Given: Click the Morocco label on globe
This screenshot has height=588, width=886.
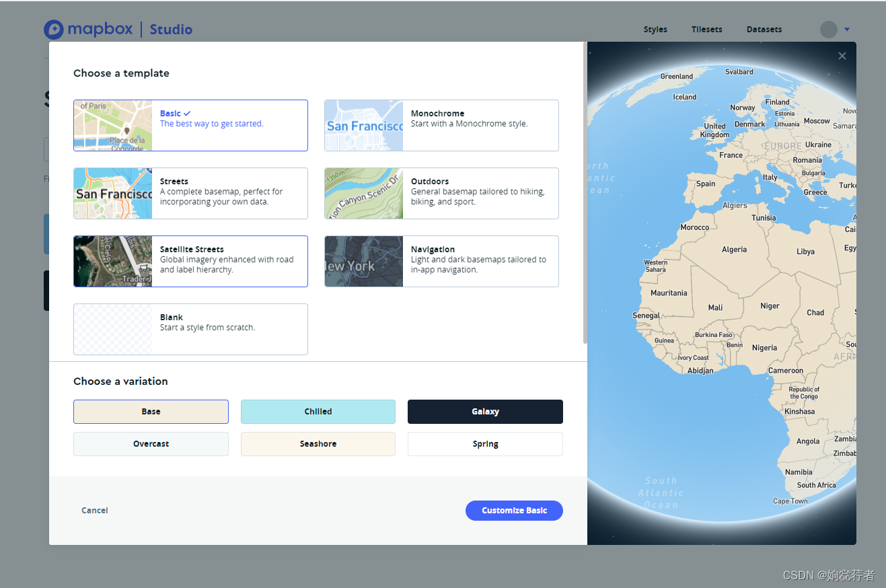Looking at the screenshot, I should point(694,227).
